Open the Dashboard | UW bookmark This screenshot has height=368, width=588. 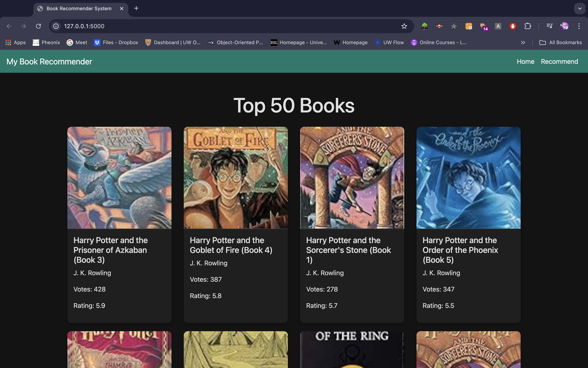click(x=173, y=43)
